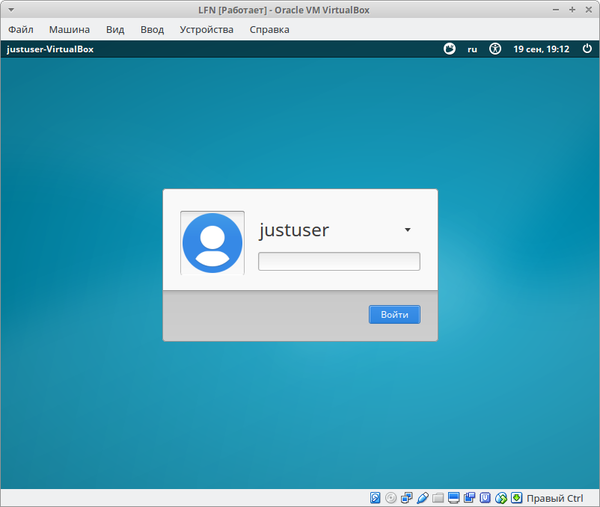Screen dimensions: 600x507
Task: Click the Правый Ctrl host key label
Action: [x=554, y=497]
